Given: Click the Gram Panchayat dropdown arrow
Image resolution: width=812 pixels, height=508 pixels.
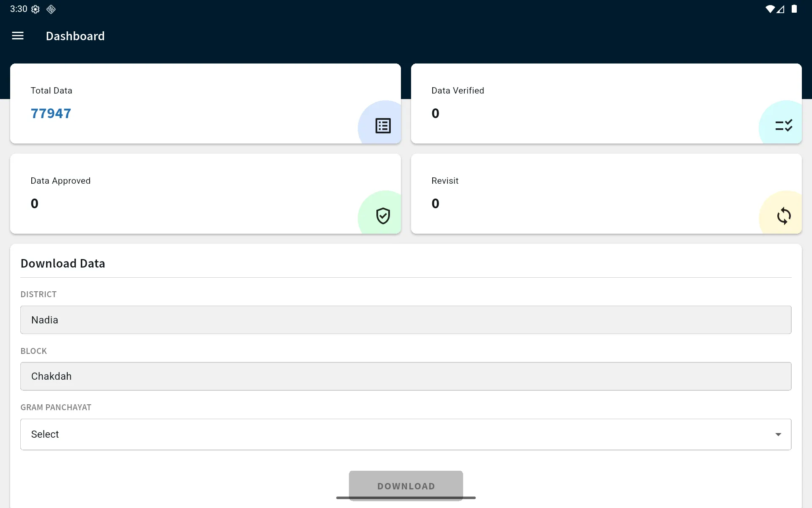Looking at the screenshot, I should [x=778, y=434].
